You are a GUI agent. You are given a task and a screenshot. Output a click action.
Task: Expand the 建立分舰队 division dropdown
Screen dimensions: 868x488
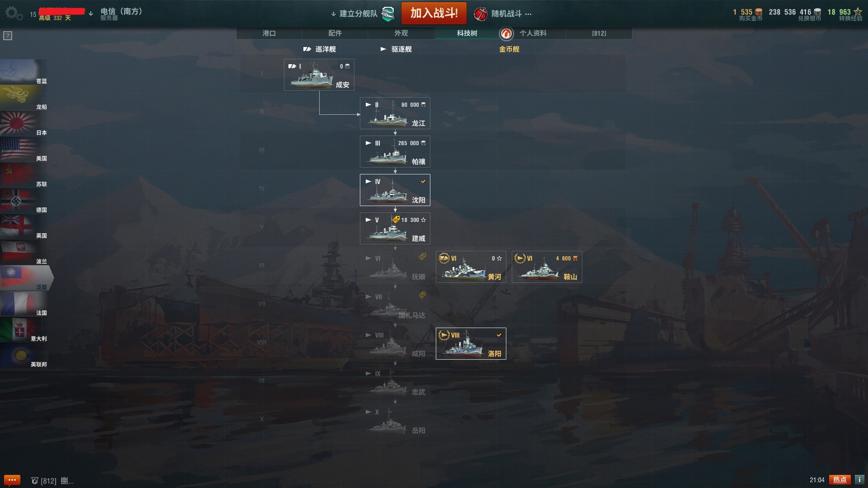(334, 14)
